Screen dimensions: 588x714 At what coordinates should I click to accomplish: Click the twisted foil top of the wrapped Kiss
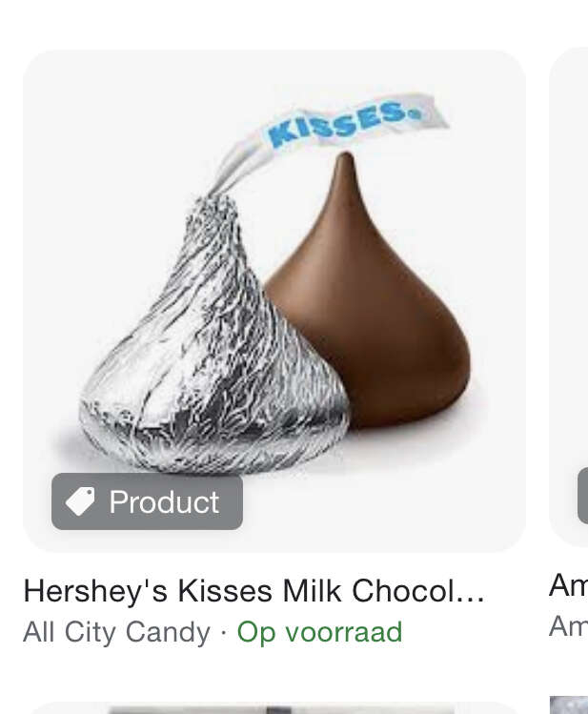(213, 207)
